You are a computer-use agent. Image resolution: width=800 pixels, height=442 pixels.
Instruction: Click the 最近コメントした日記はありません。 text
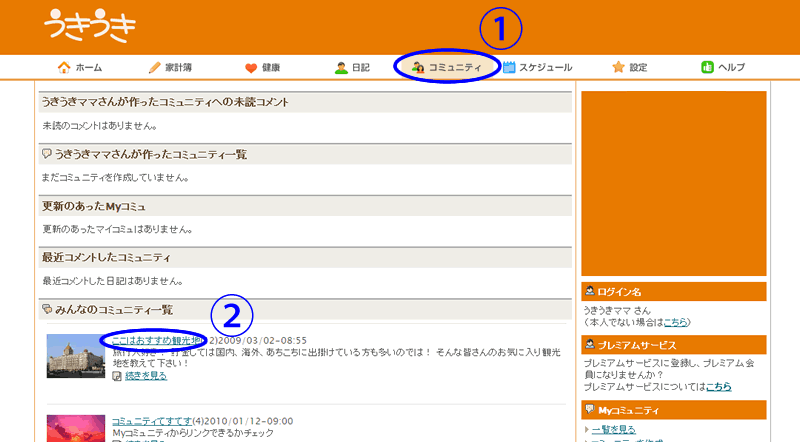[x=113, y=281]
